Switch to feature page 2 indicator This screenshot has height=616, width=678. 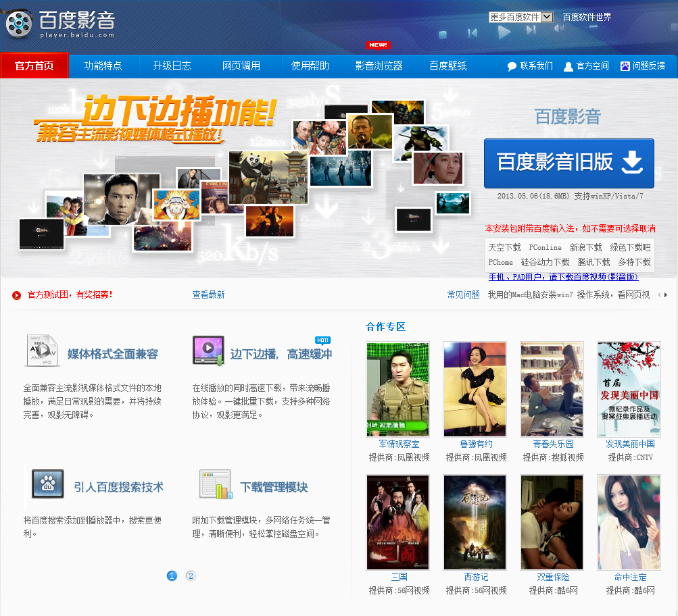click(x=191, y=576)
